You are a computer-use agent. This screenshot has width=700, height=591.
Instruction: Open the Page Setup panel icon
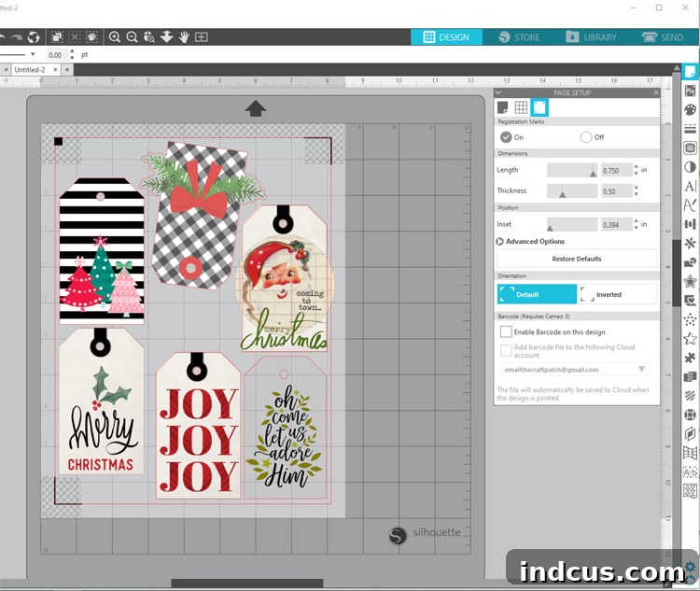(690, 72)
